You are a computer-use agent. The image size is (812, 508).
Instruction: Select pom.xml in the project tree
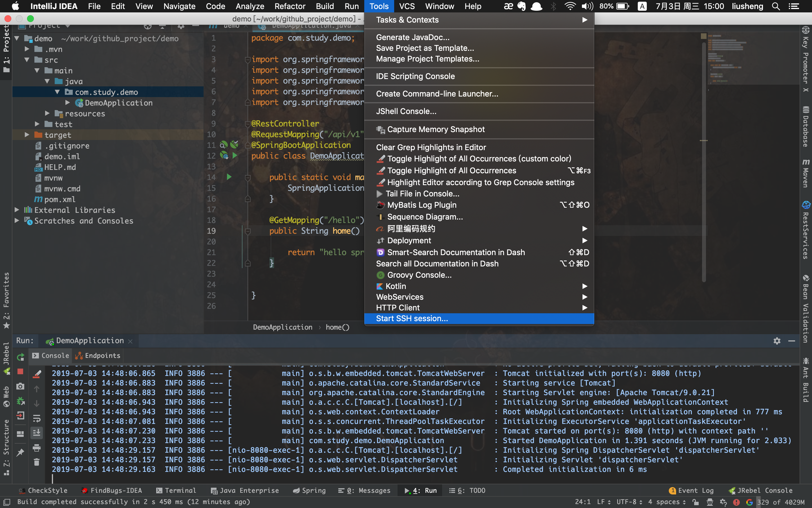tap(60, 199)
